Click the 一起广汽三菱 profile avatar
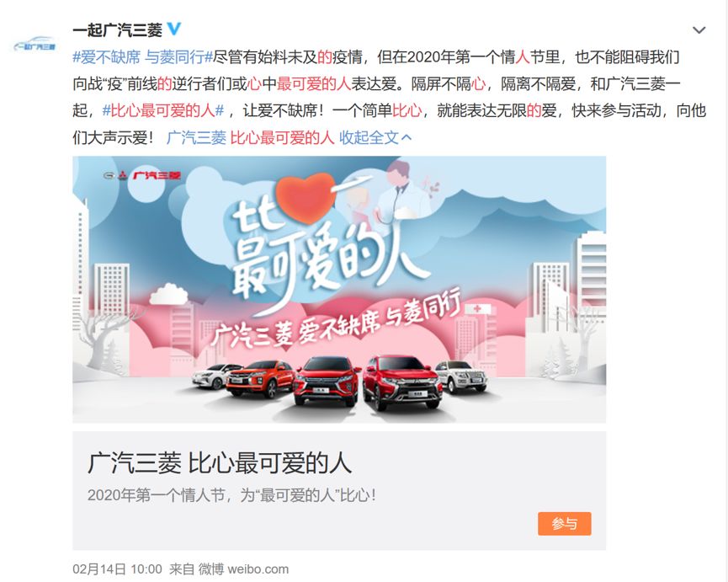The height and width of the screenshot is (582, 728). click(x=35, y=45)
